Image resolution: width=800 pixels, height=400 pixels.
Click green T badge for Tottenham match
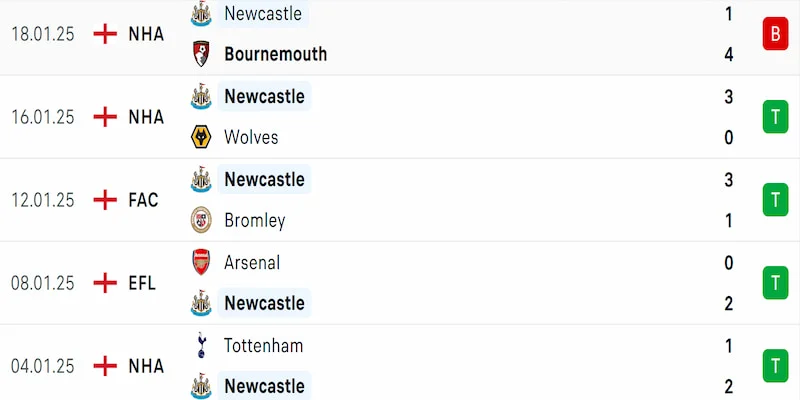click(x=774, y=366)
